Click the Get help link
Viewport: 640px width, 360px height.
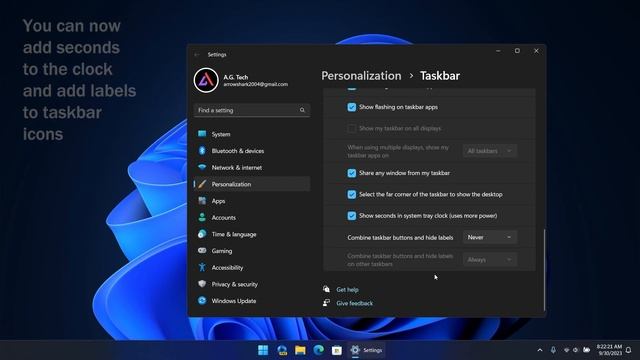click(x=347, y=289)
